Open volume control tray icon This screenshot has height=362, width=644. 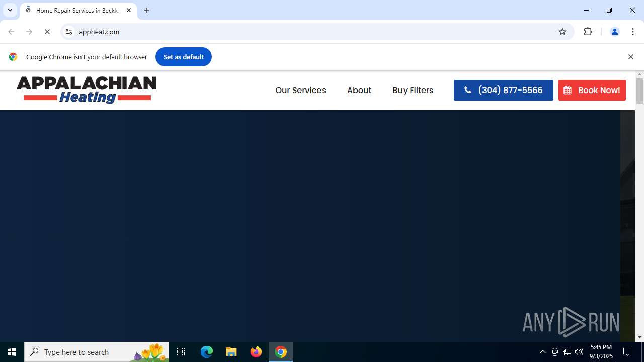(579, 352)
